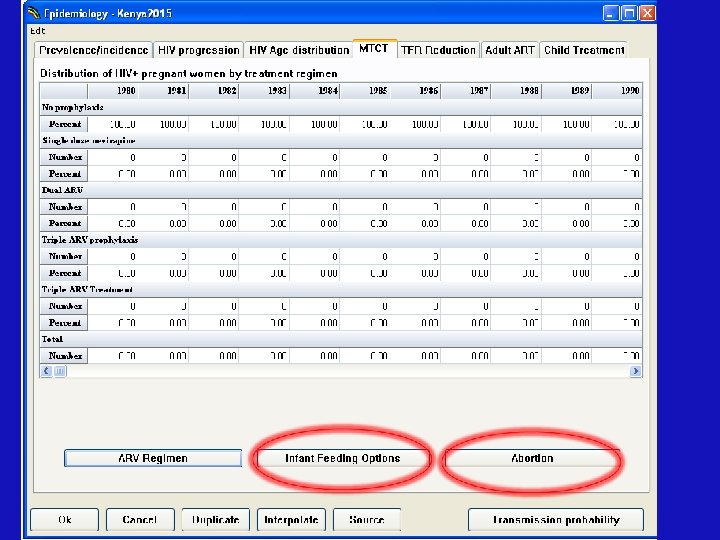Viewport: 720px width, 540px height.
Task: Close the Epidemiology window
Action: coord(647,13)
